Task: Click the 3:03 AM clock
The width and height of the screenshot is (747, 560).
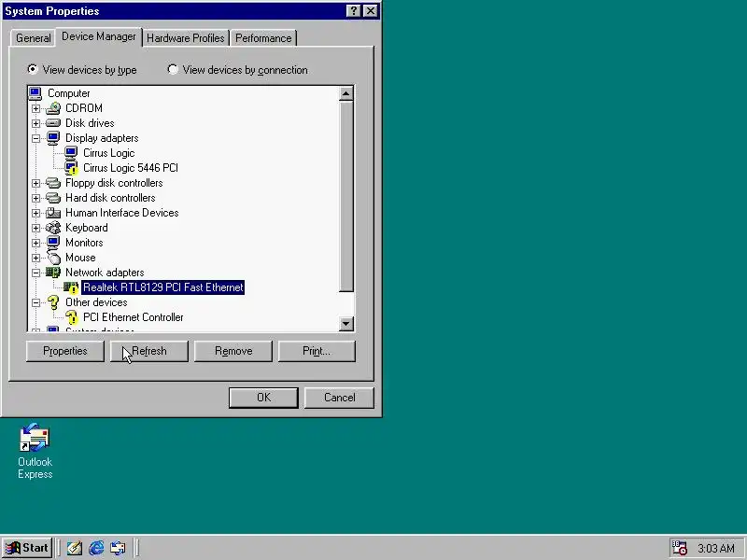Action: pyautogui.click(x=716, y=549)
